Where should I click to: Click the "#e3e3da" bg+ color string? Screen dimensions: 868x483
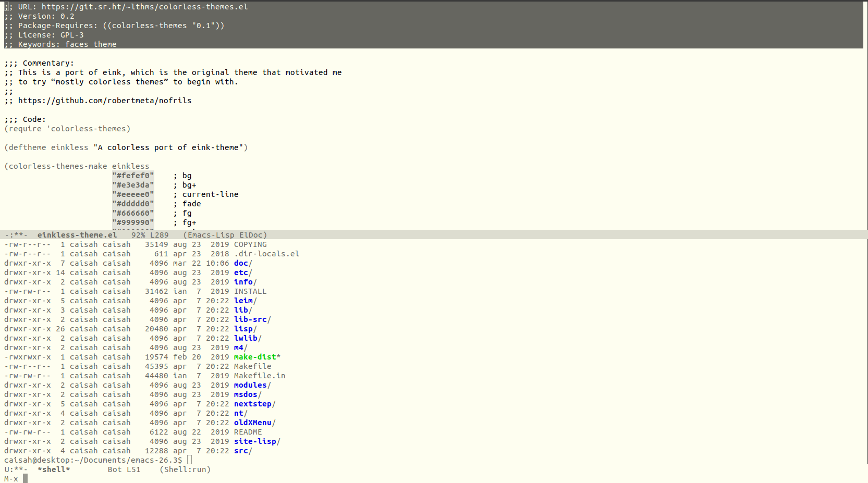coord(133,185)
